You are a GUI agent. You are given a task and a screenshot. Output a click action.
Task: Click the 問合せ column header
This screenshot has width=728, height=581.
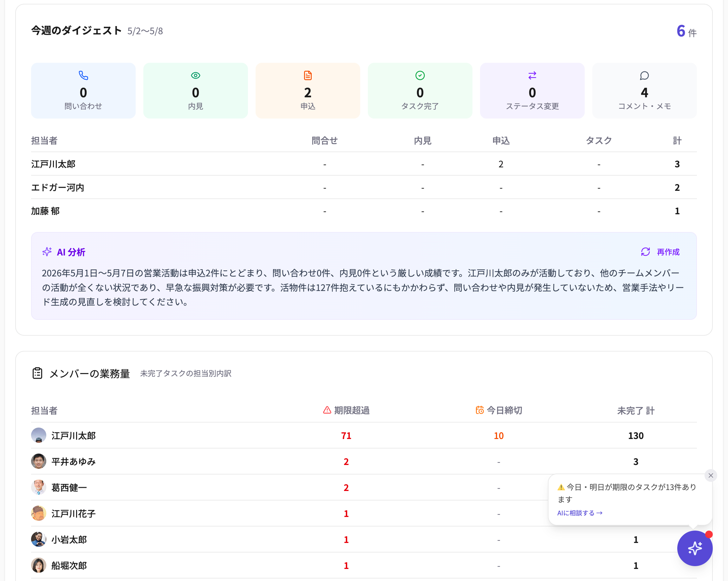[324, 140]
